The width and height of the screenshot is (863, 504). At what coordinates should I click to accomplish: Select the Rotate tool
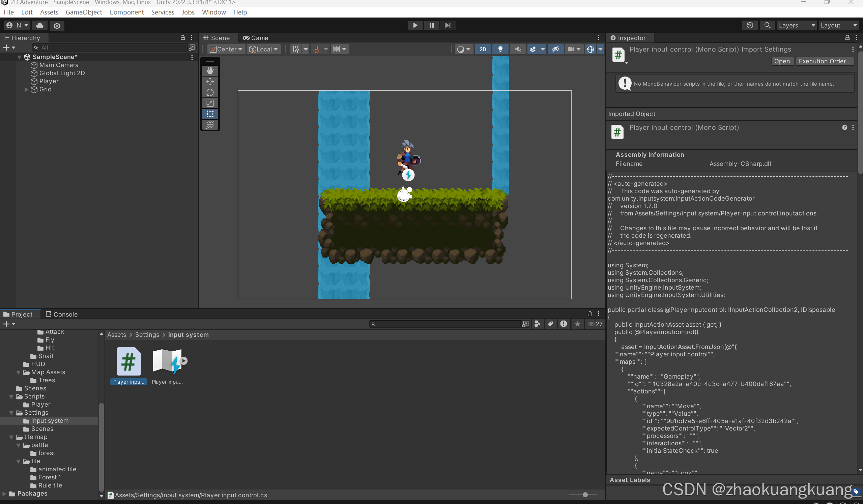[210, 92]
